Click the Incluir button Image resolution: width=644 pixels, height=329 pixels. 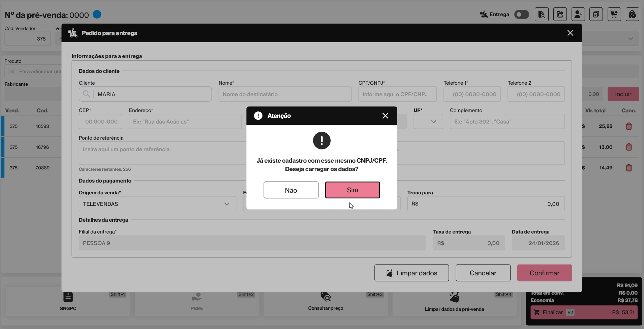(x=623, y=94)
